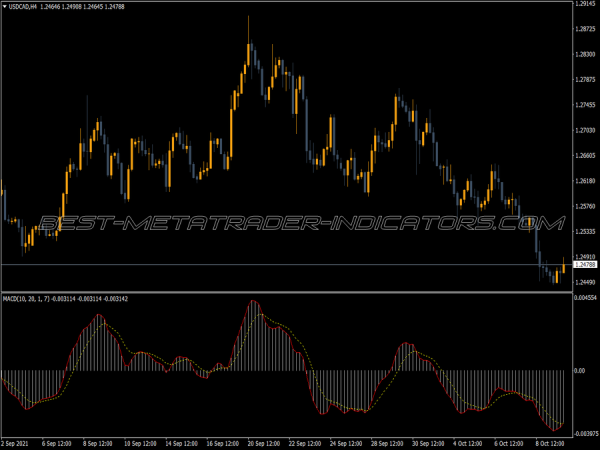The image size is (600, 450).
Task: Click the 16 Sep 12:00 time label
Action: pyautogui.click(x=223, y=443)
